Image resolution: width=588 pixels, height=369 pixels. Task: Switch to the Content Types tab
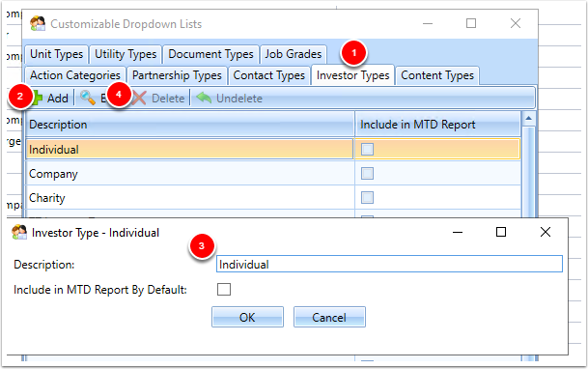tap(437, 75)
